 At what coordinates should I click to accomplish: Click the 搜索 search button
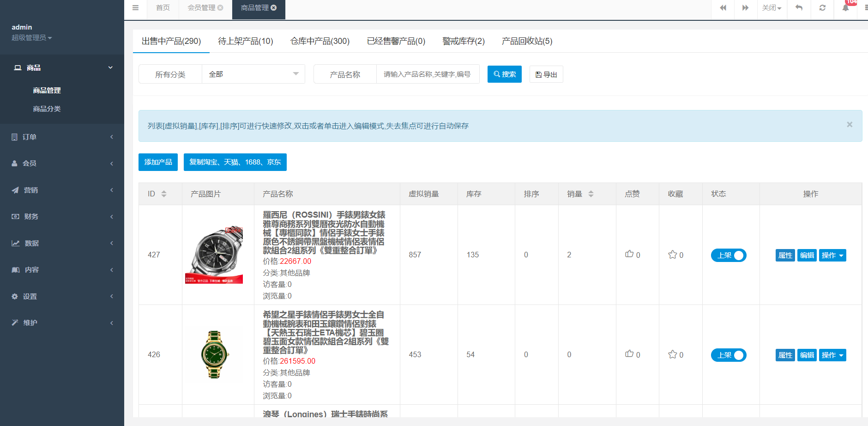504,74
